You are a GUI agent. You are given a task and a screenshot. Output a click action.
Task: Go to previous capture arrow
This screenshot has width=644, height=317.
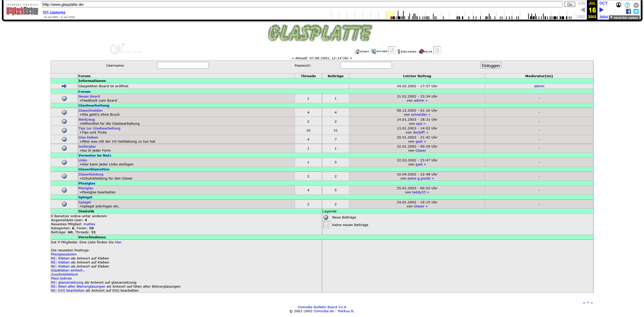point(583,10)
